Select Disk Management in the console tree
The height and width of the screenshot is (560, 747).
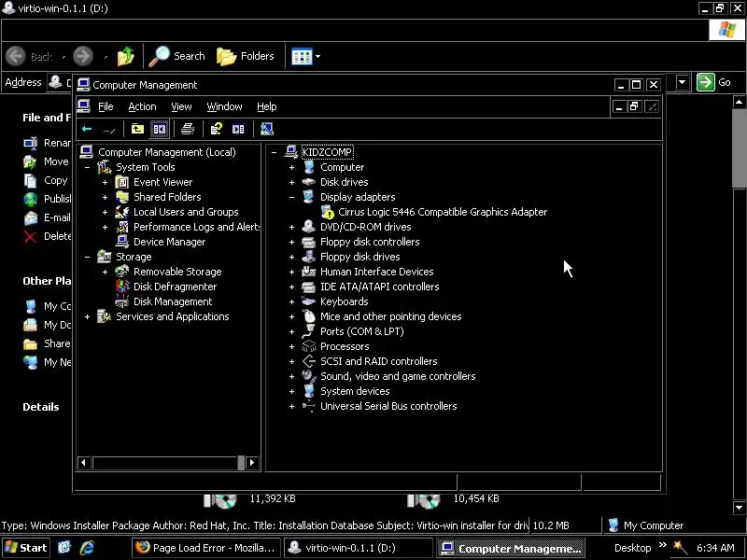pyautogui.click(x=173, y=301)
